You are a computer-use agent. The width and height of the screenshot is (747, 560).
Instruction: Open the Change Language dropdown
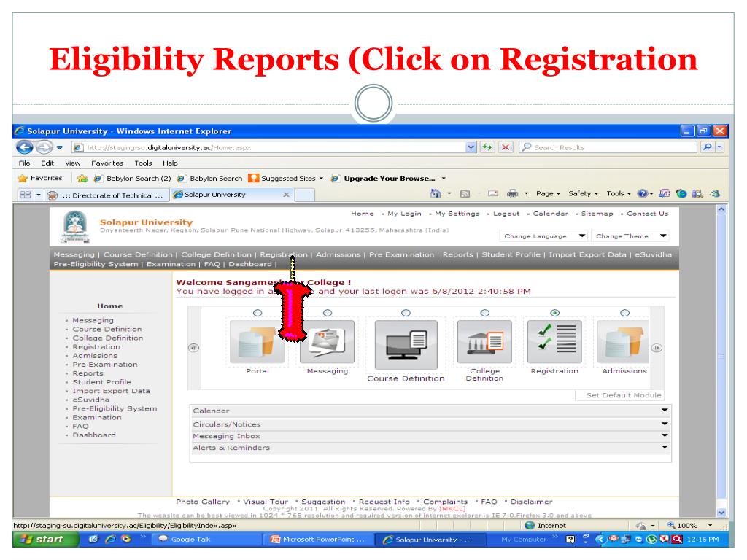[x=543, y=236]
